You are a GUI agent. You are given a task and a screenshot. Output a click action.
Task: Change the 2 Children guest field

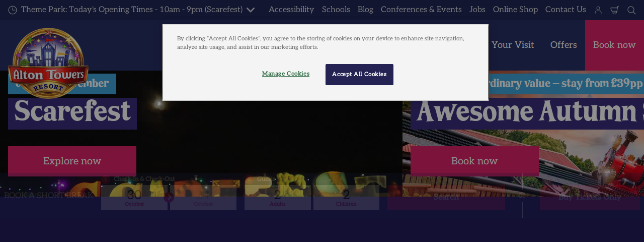click(346, 197)
